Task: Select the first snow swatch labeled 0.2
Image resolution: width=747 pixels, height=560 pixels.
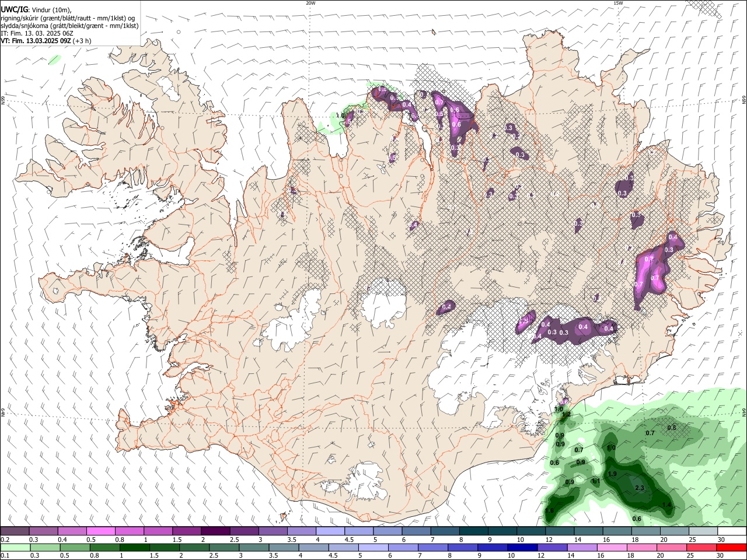Action: click(x=15, y=531)
